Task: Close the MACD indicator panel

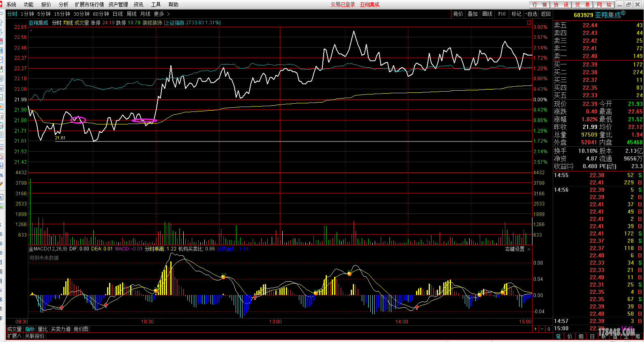Action: [529, 249]
